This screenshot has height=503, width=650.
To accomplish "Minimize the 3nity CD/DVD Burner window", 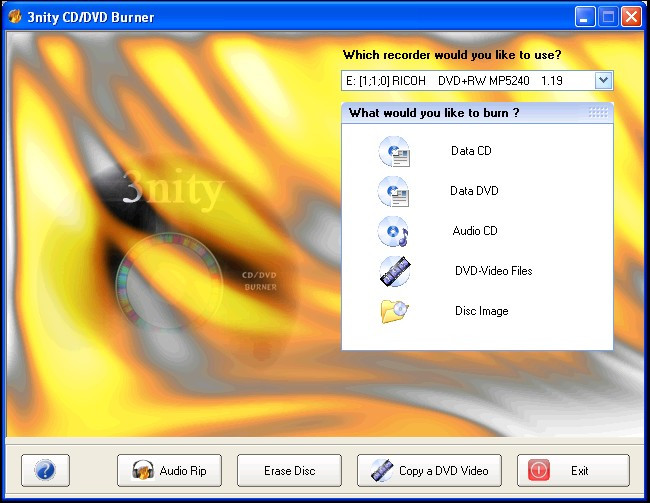I will click(585, 17).
